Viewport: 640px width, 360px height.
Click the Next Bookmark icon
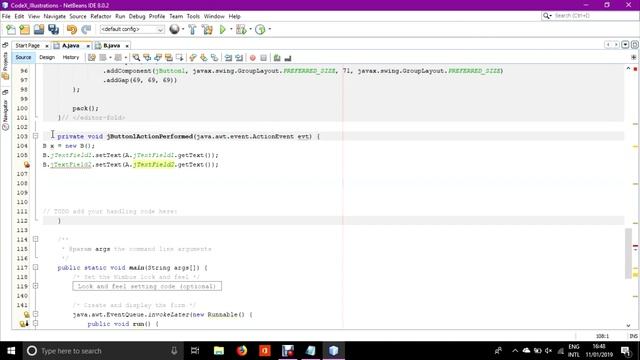[204, 58]
